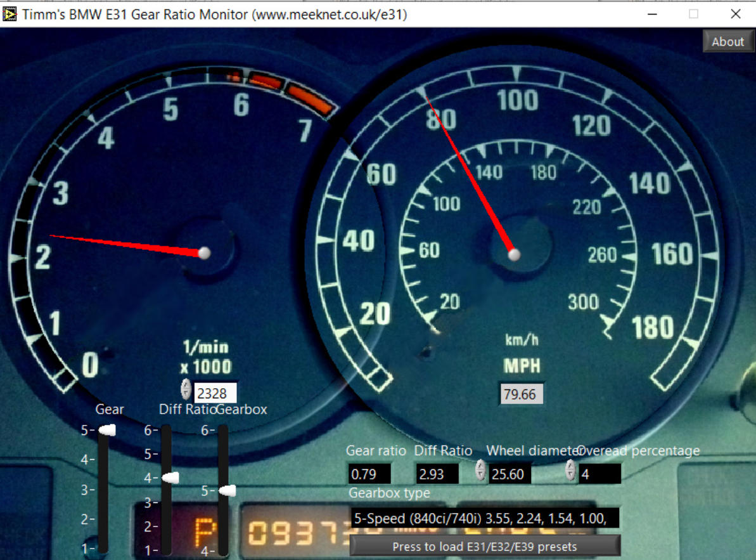This screenshot has height=560, width=756.
Task: Click the Gearbox slider handle at 5
Action: pyautogui.click(x=227, y=490)
